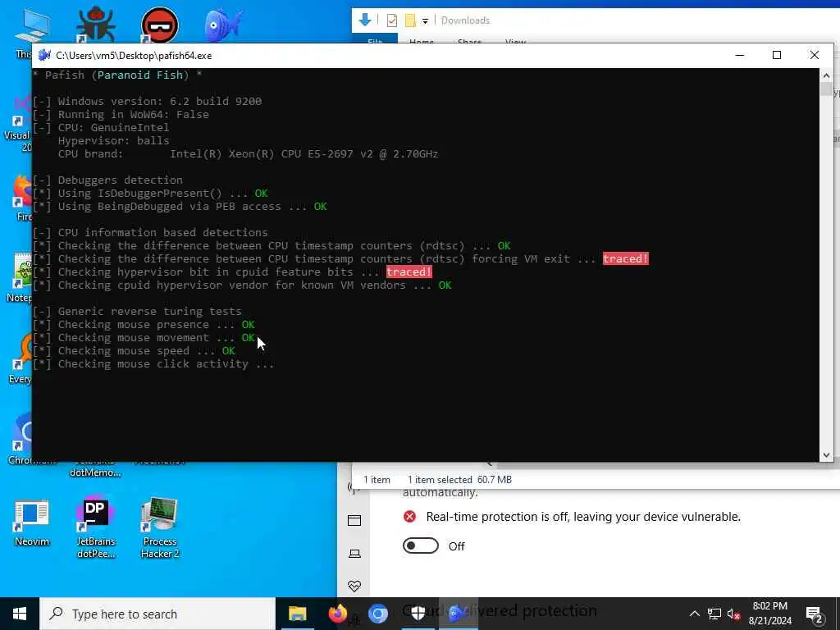
Task: Open Process Hacker 2 desktop icon
Action: coord(160,527)
